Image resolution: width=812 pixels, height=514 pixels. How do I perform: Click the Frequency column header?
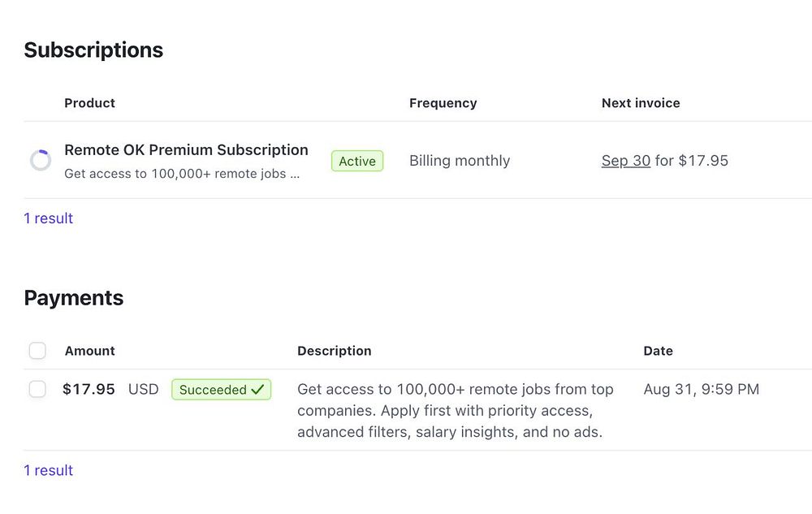pos(443,103)
